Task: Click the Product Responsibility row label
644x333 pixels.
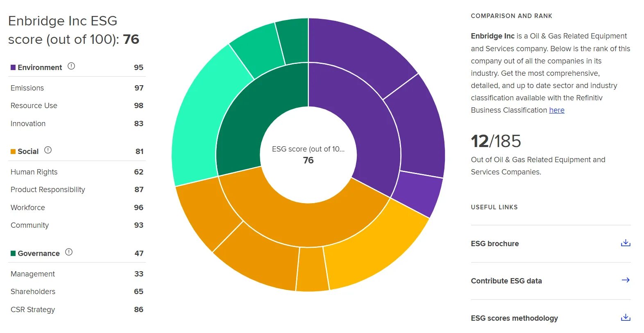Action: click(x=48, y=189)
